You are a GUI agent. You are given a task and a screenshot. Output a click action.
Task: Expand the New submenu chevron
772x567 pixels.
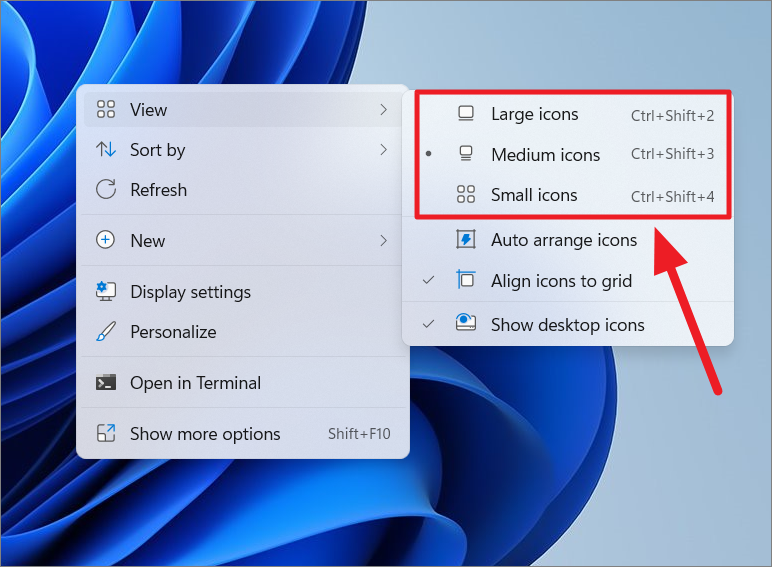384,240
